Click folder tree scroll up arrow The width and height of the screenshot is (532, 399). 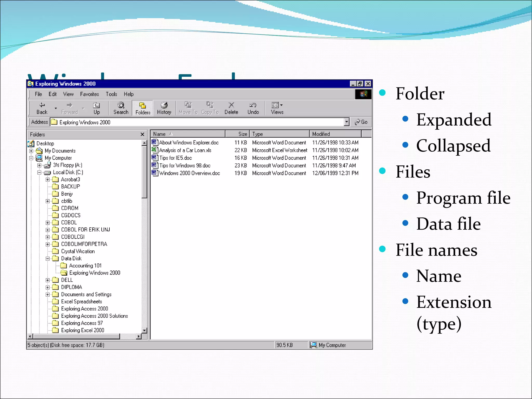144,143
